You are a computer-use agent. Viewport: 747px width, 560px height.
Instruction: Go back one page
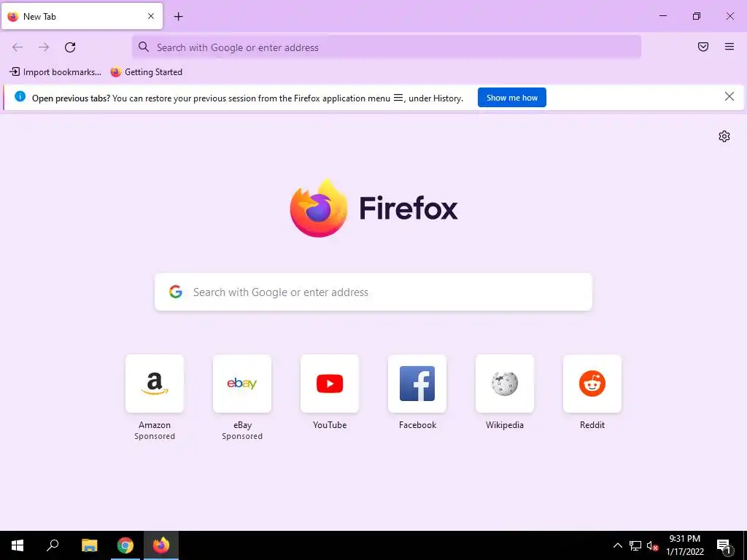pyautogui.click(x=18, y=47)
